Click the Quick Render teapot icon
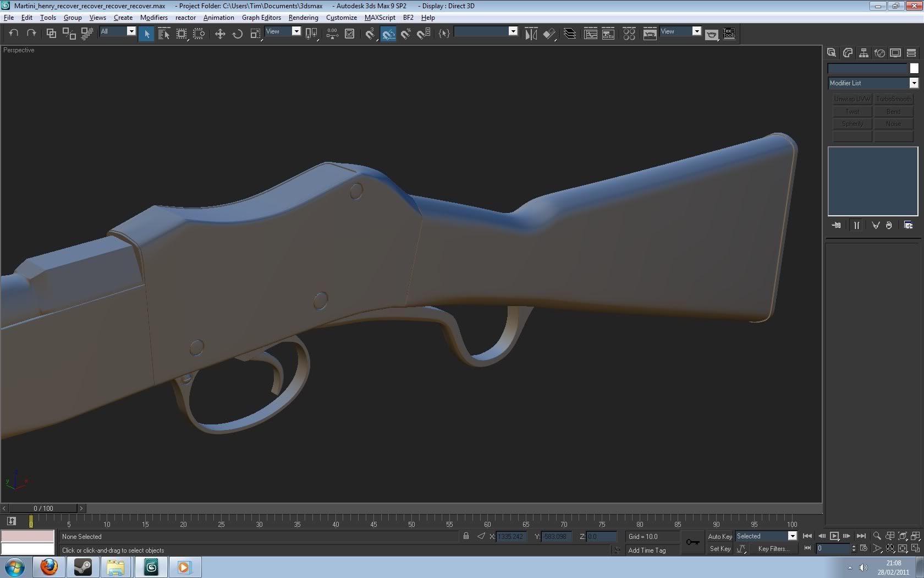The width and height of the screenshot is (924, 578). pyautogui.click(x=712, y=35)
